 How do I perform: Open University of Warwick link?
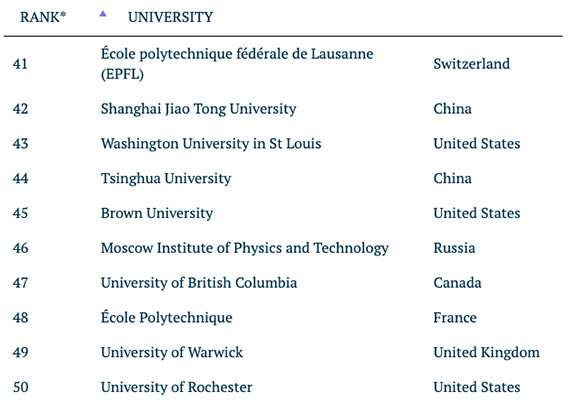pos(172,352)
